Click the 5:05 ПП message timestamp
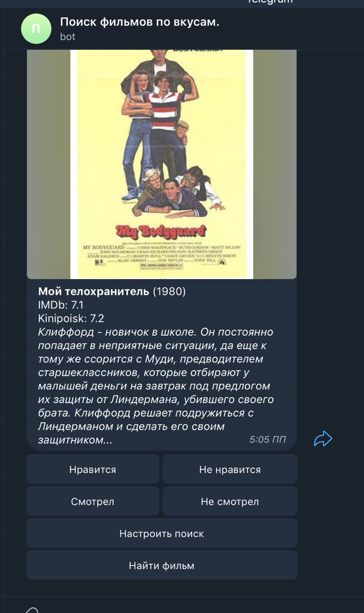 coord(268,439)
